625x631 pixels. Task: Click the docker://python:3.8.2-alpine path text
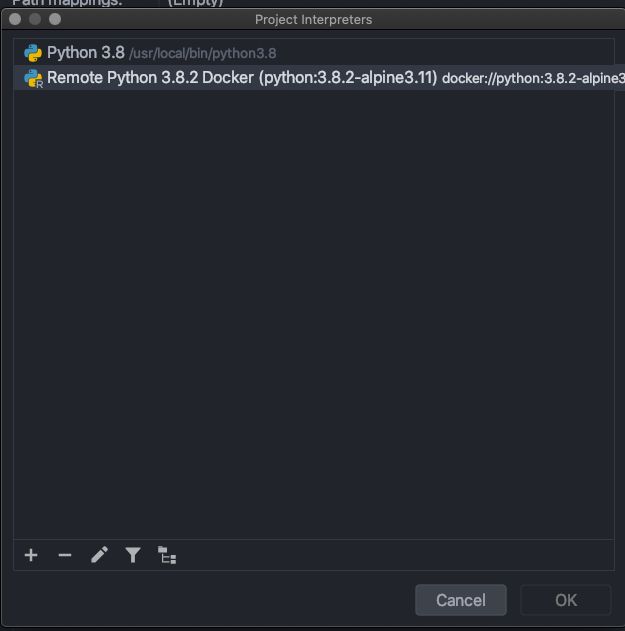(x=533, y=78)
